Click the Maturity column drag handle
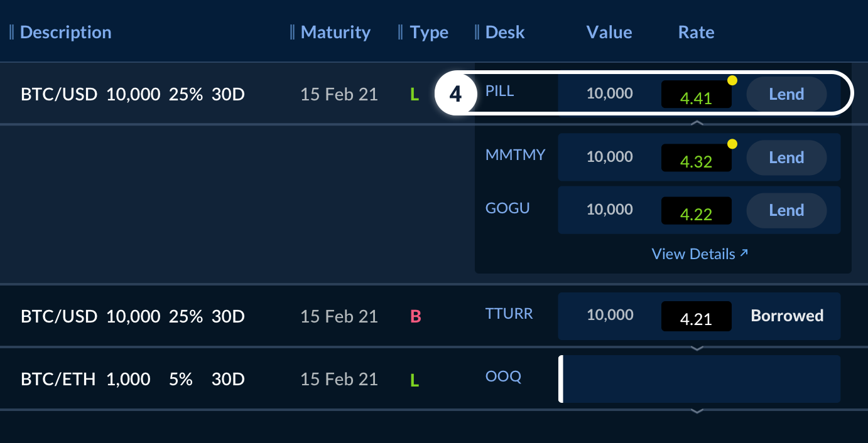Image resolution: width=868 pixels, height=443 pixels. coord(293,33)
